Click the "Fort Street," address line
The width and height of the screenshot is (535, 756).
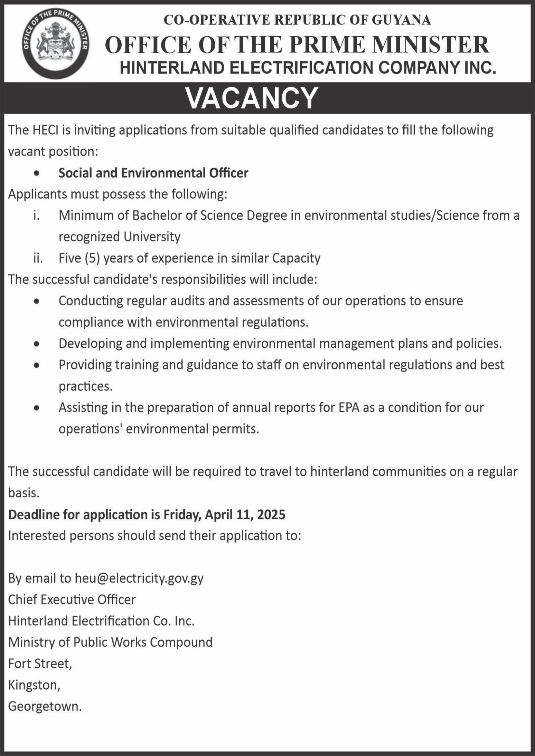[40, 664]
